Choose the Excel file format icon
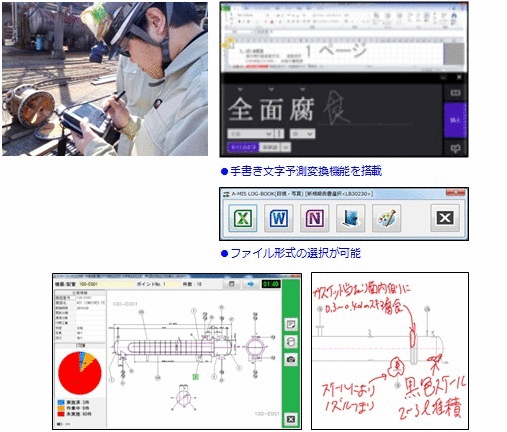Viewport: 507px width, 432px height. (x=243, y=218)
